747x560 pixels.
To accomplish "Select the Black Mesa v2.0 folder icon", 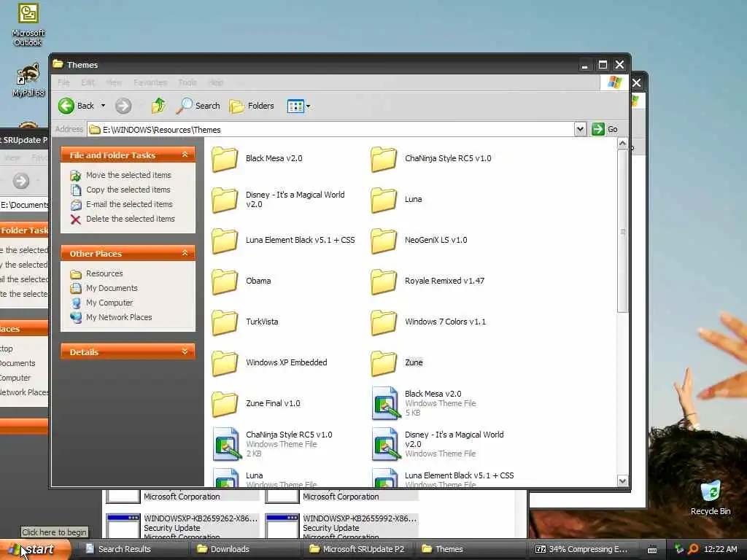I will (x=225, y=158).
